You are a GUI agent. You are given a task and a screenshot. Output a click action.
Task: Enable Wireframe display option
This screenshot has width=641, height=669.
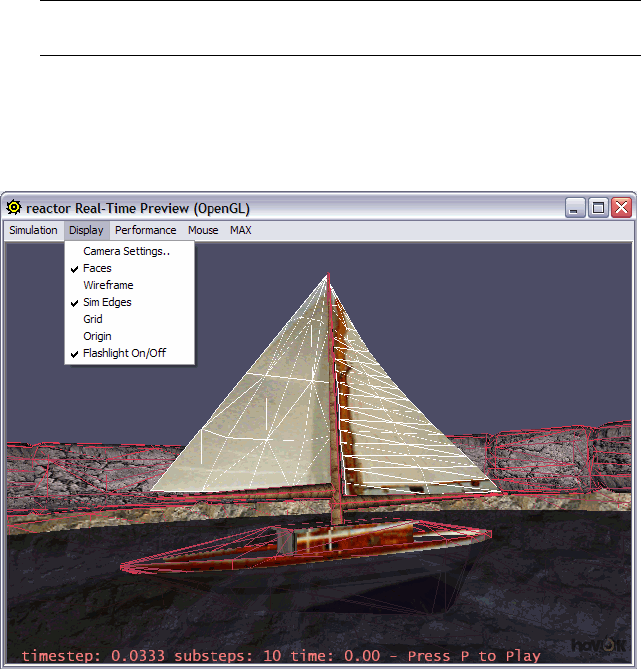(x=130, y=285)
